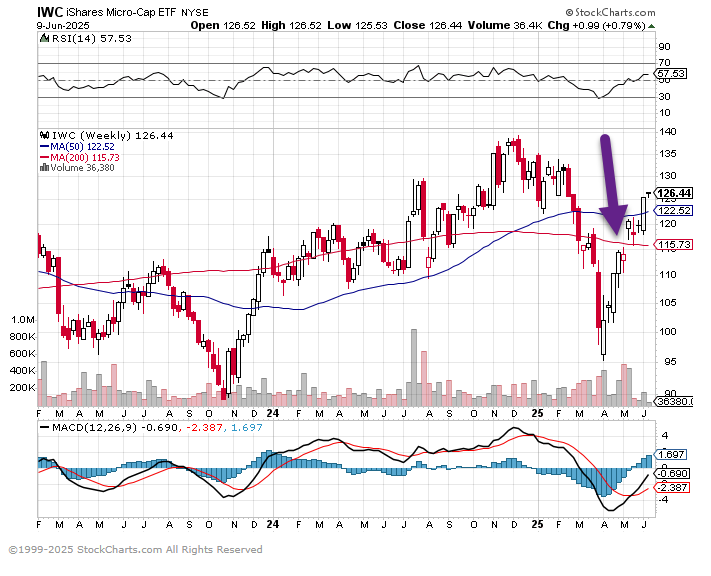Click the MACD(12,26,9) legend label
The width and height of the screenshot is (711, 576).
click(94, 427)
